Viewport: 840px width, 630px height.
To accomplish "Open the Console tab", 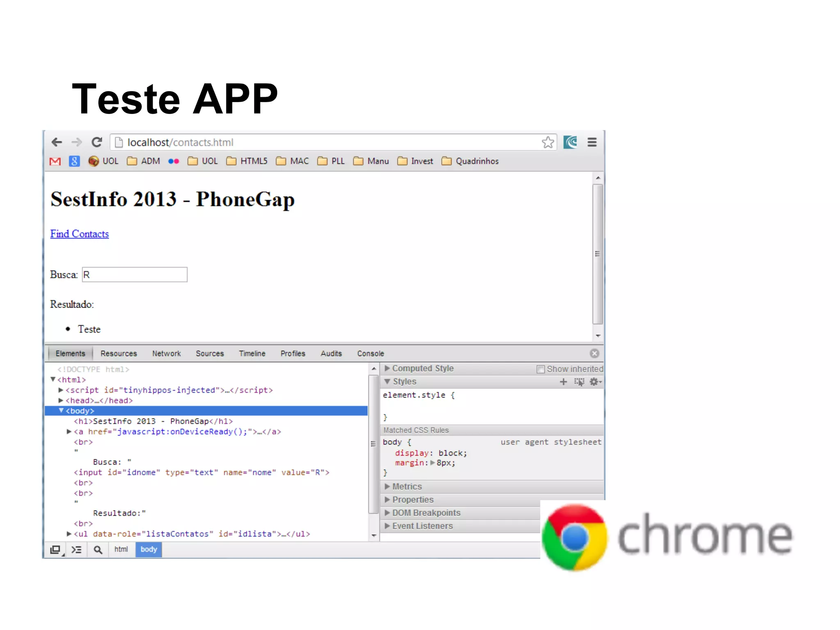I will point(370,354).
